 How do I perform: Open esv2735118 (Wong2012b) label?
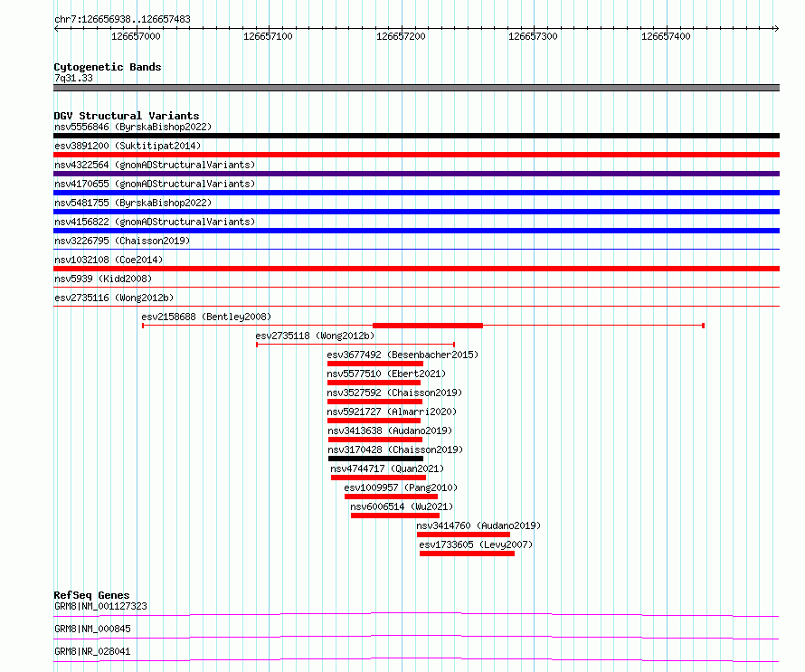point(315,336)
